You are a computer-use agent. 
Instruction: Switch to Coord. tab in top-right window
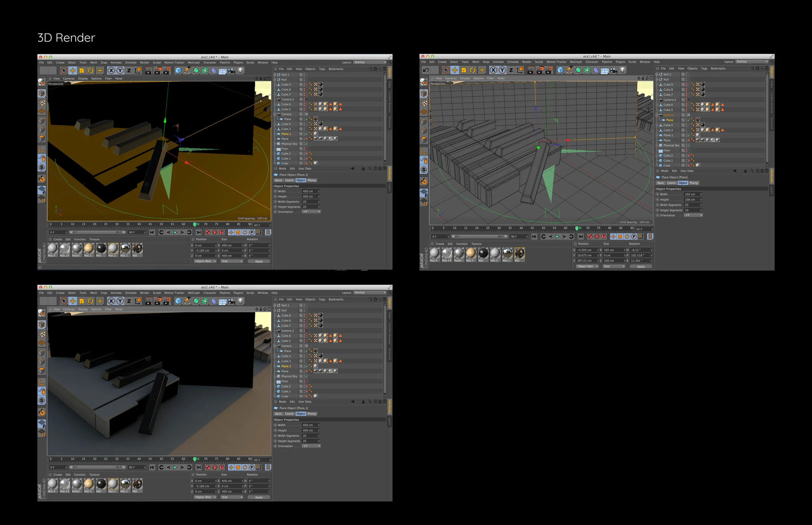click(x=671, y=183)
